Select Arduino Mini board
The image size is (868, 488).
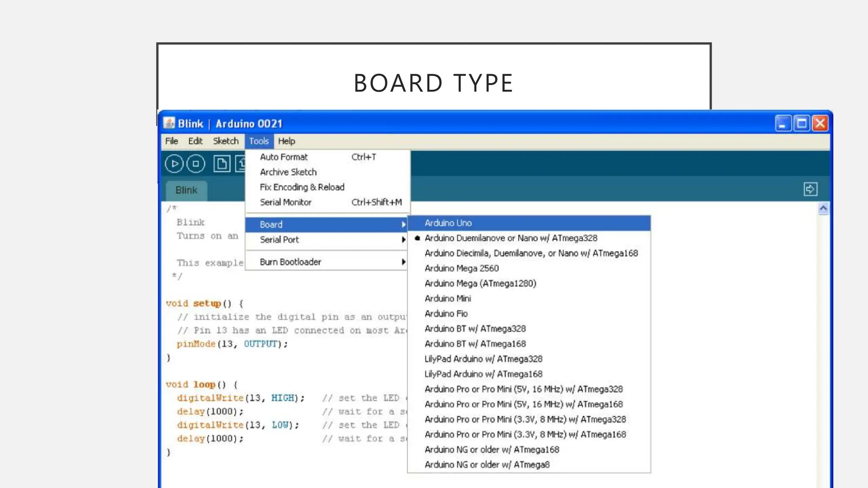click(529, 299)
